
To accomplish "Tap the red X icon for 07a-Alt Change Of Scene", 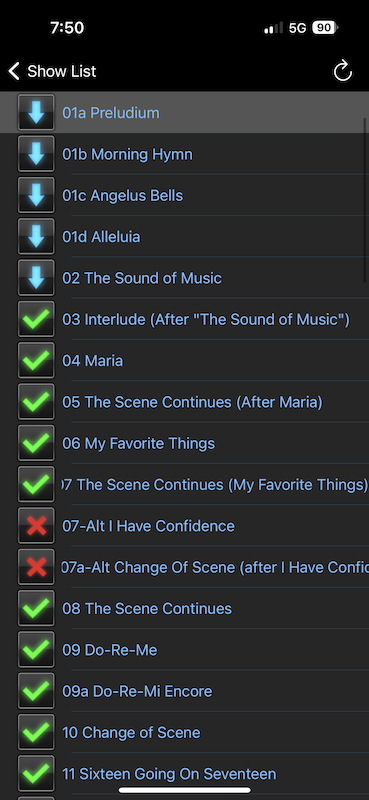I will (36, 567).
